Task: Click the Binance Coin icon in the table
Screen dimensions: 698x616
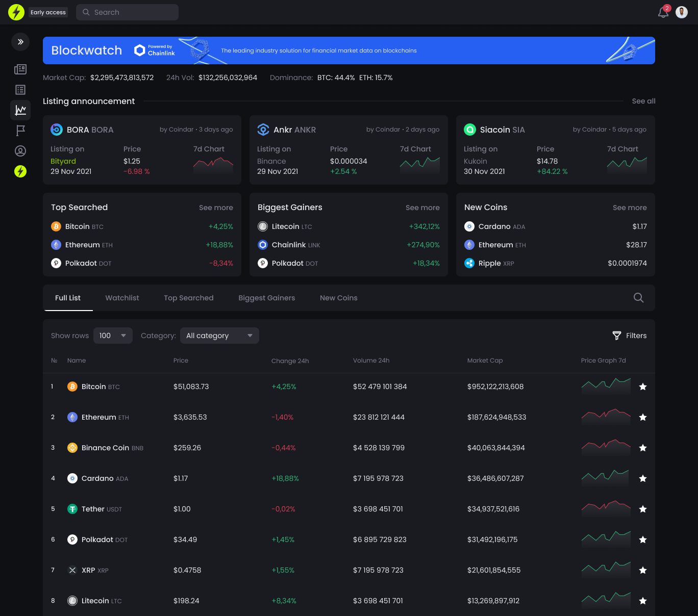Action: click(72, 448)
